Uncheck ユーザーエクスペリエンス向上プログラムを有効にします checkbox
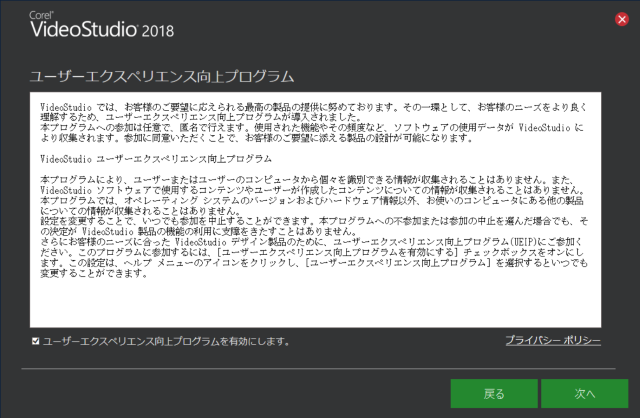 point(36,341)
